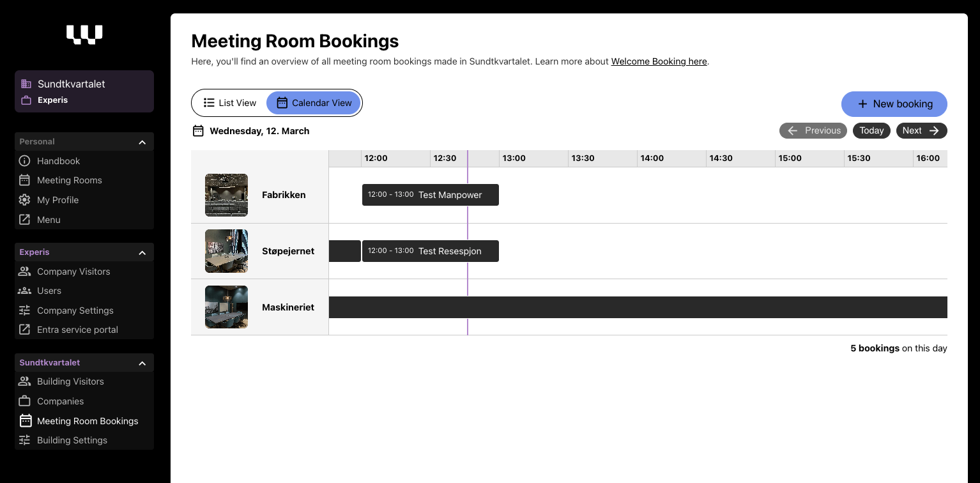This screenshot has height=483, width=980.
Task: Switch to List View
Action: click(230, 103)
